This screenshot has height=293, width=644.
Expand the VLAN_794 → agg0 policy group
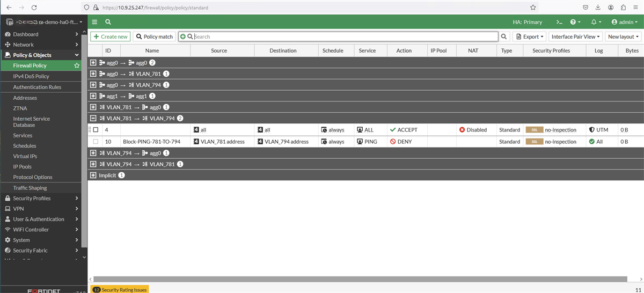tap(93, 153)
